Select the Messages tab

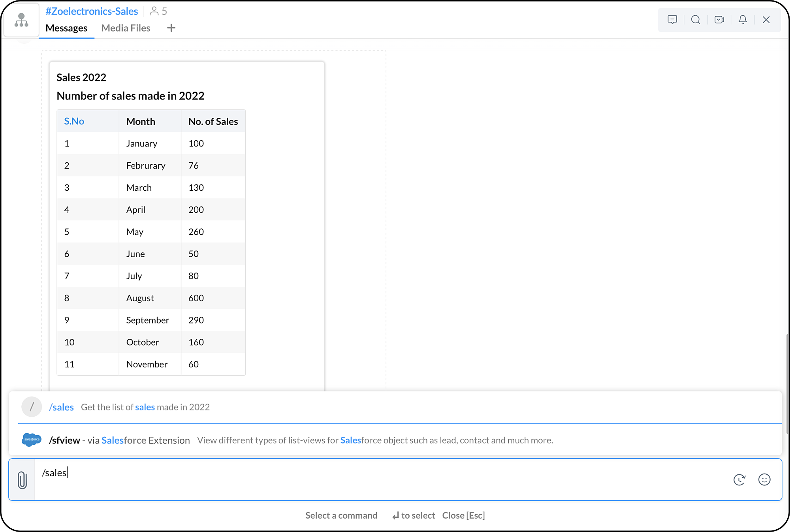click(66, 28)
